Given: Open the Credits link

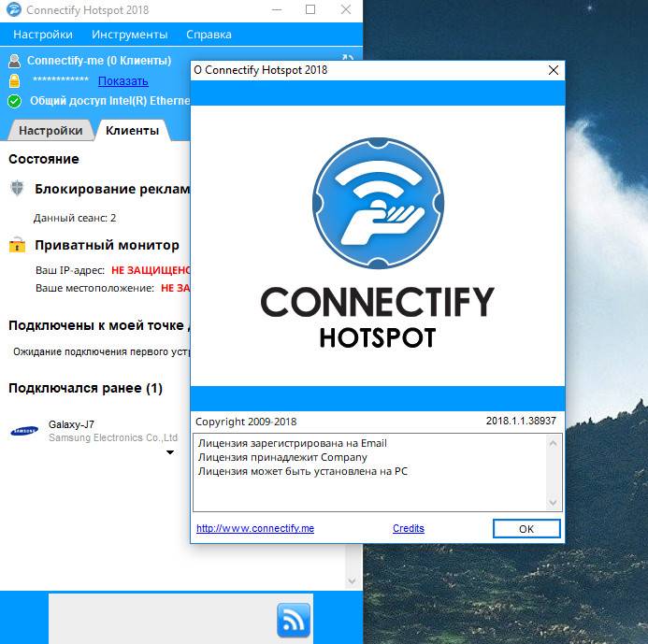Looking at the screenshot, I should [x=409, y=528].
